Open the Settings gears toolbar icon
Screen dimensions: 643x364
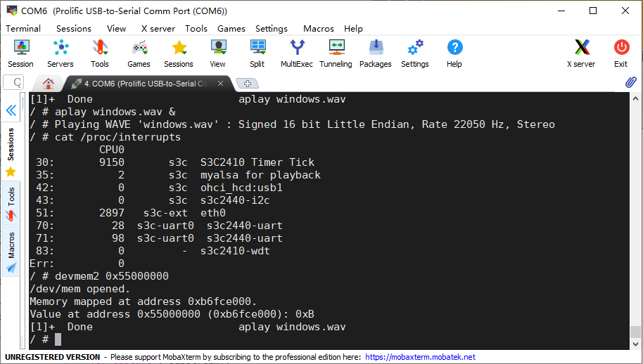click(x=414, y=53)
